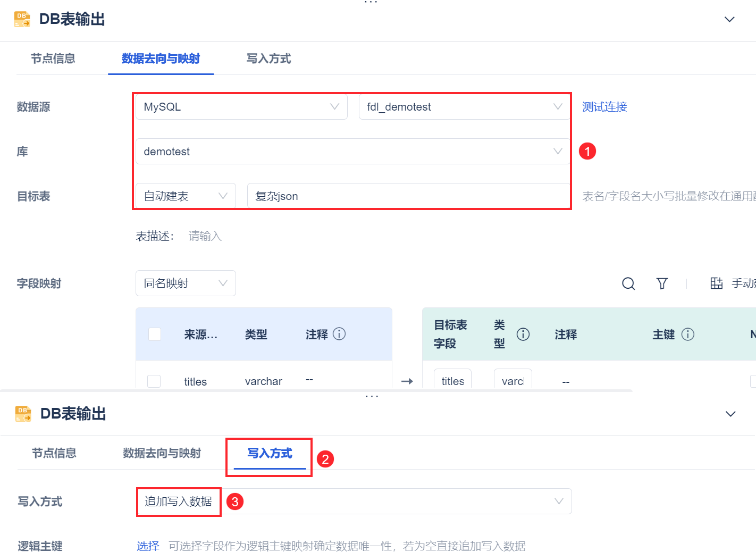Open 写入方式 tab in top panel
This screenshot has width=756, height=560.
coord(269,58)
